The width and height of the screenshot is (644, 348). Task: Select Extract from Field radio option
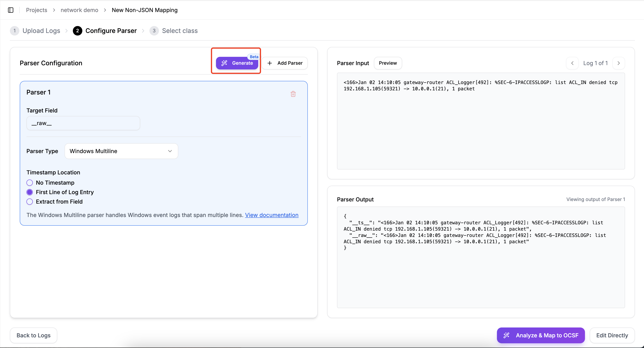[x=29, y=202]
